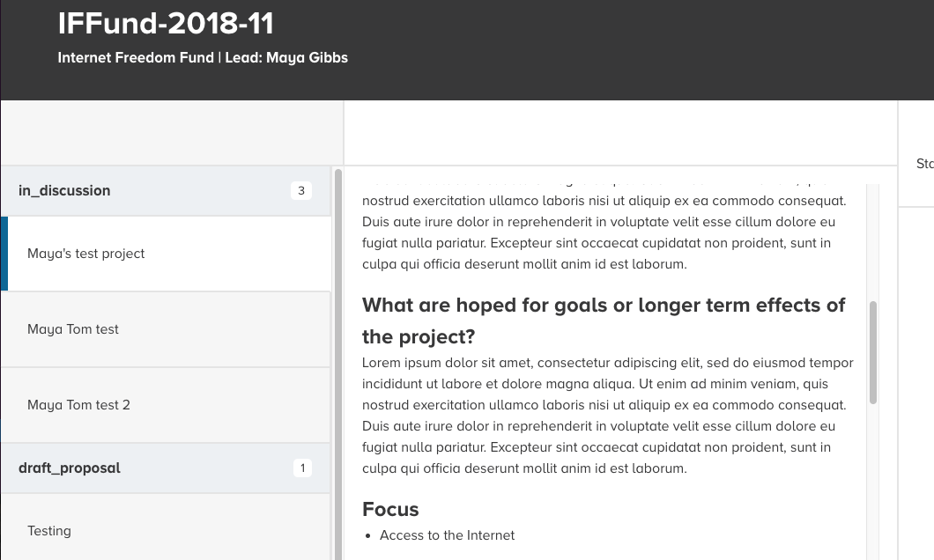
Task: Click the IFFund-2018-11 title
Action: click(165, 24)
